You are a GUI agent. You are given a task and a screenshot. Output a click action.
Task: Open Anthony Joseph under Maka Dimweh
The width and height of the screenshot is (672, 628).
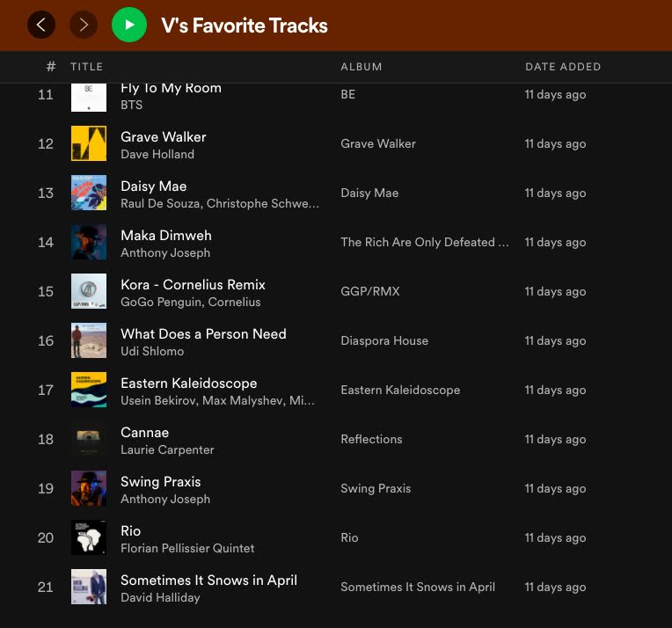[x=165, y=253]
